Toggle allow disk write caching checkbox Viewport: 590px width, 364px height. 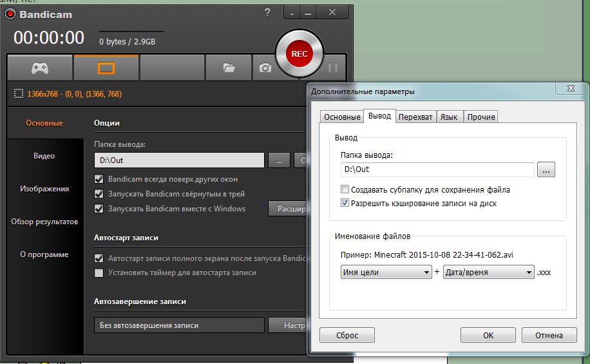point(345,203)
